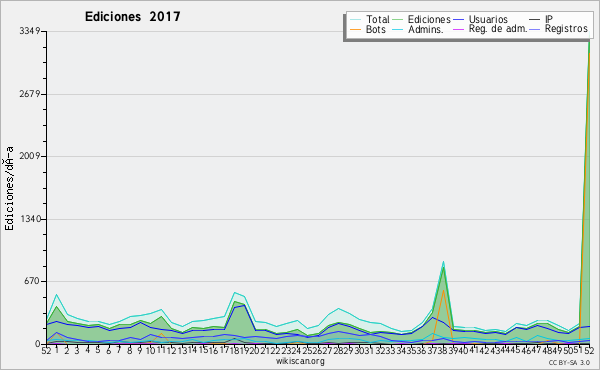600x370 pixels.
Task: Click the y-axis value 1340
Action: 30,219
